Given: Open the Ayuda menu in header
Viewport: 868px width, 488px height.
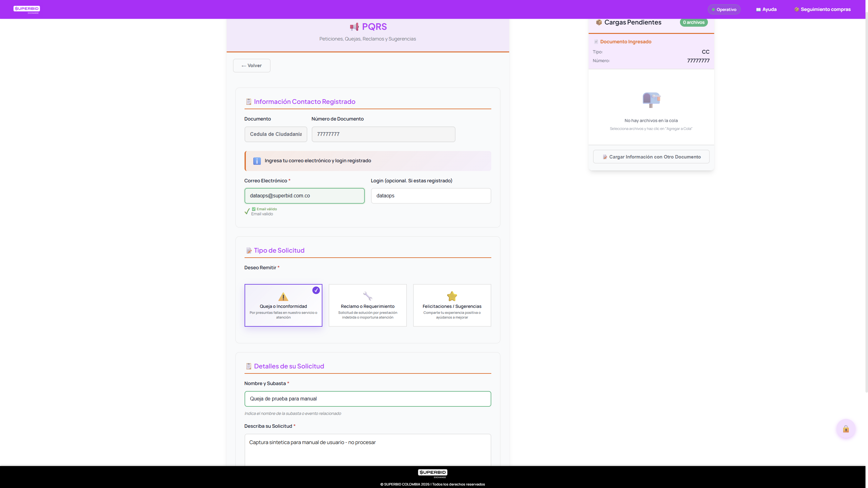Looking at the screenshot, I should [766, 9].
